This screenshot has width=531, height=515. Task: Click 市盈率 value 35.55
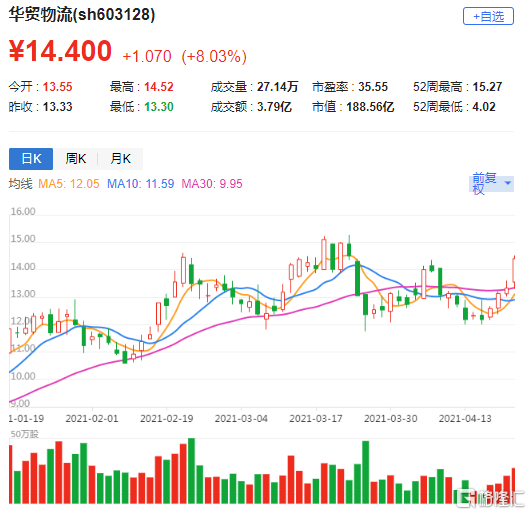pos(373,87)
